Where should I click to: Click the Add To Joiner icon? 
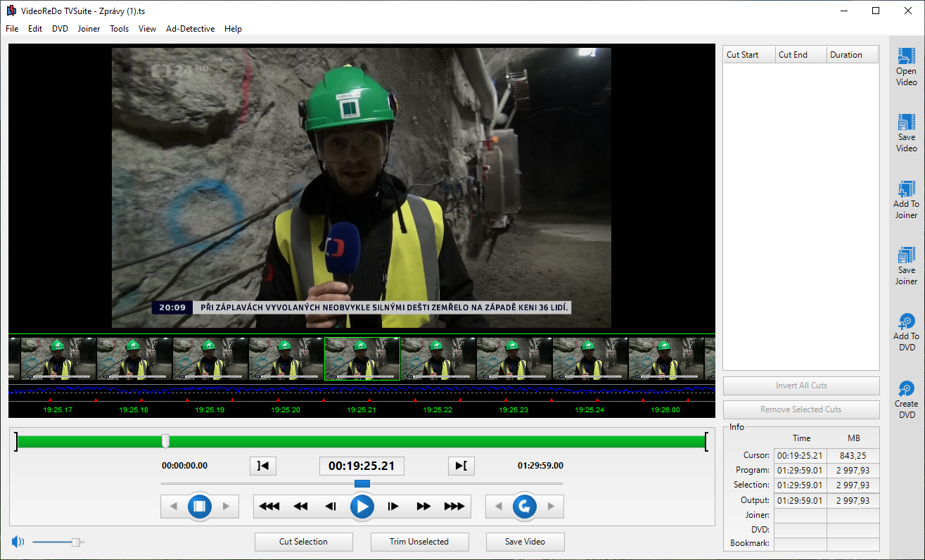pos(906,189)
